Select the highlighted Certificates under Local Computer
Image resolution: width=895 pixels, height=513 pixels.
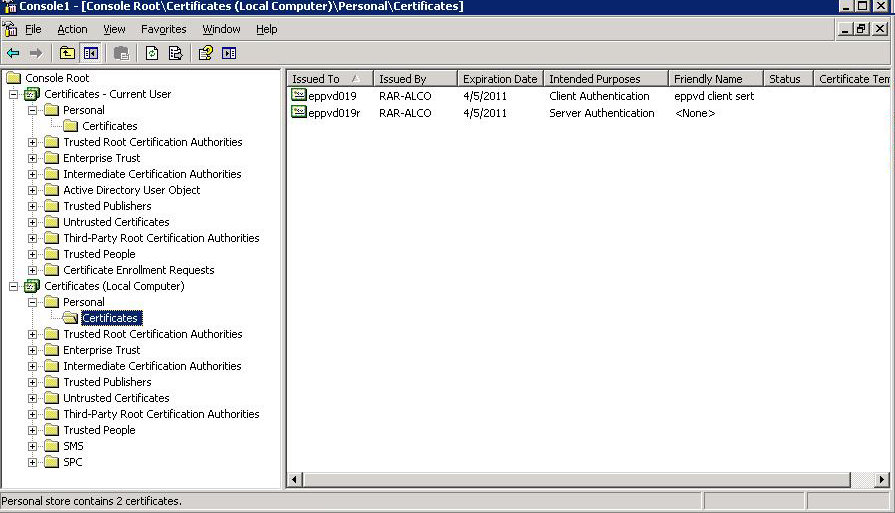(x=111, y=318)
